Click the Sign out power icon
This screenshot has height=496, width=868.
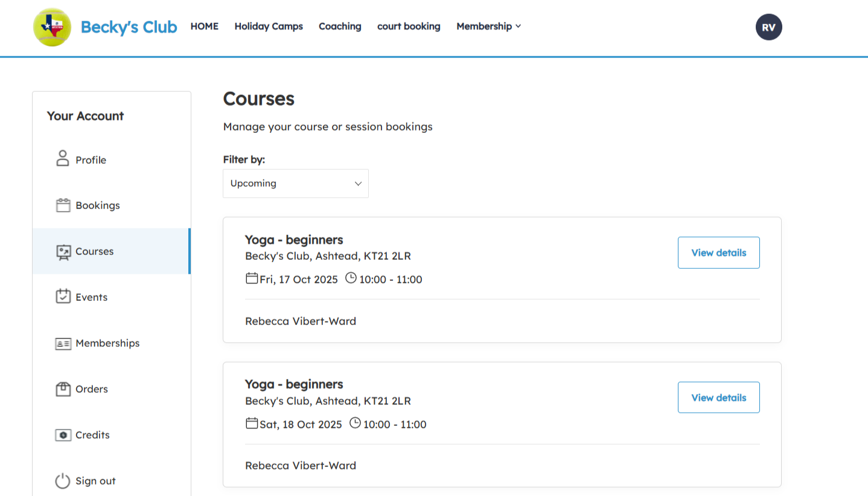(x=63, y=481)
